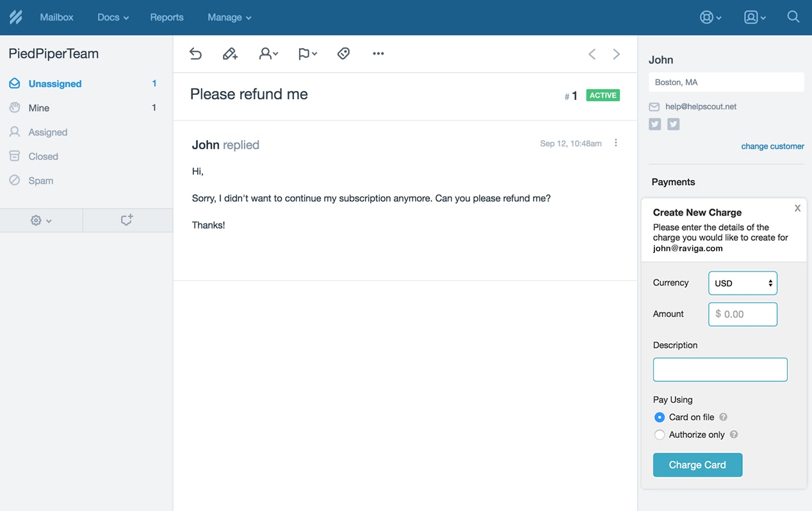Open John's message options menu
The width and height of the screenshot is (812, 511).
coord(616,143)
